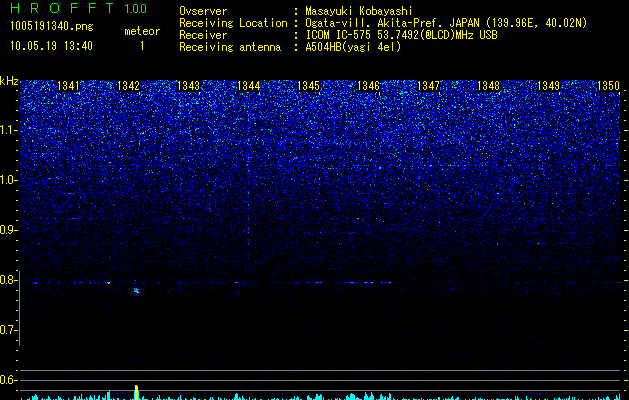The image size is (629, 400).
Task: Click the colored meteor echo near 1342
Action: click(x=136, y=290)
